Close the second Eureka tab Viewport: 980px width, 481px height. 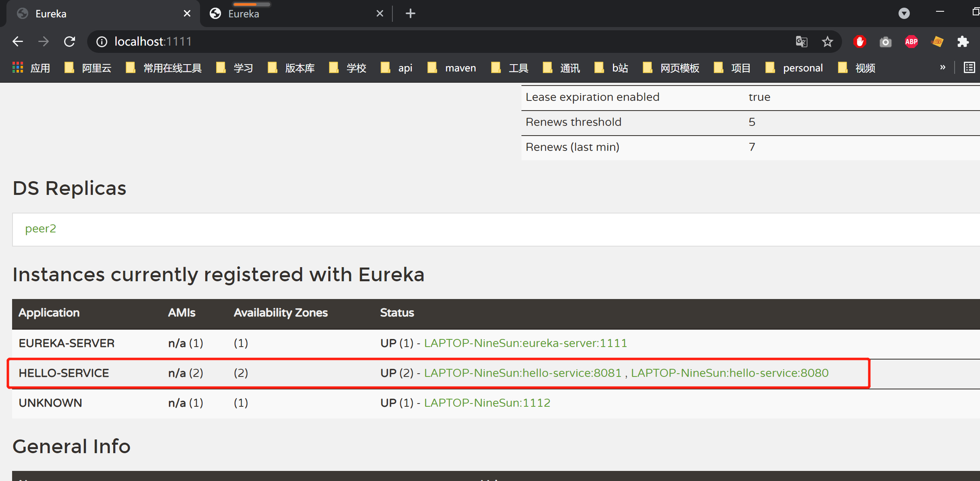(379, 13)
